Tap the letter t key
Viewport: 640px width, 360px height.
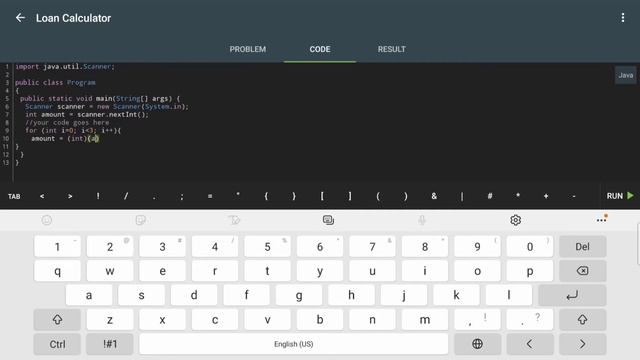pos(267,271)
